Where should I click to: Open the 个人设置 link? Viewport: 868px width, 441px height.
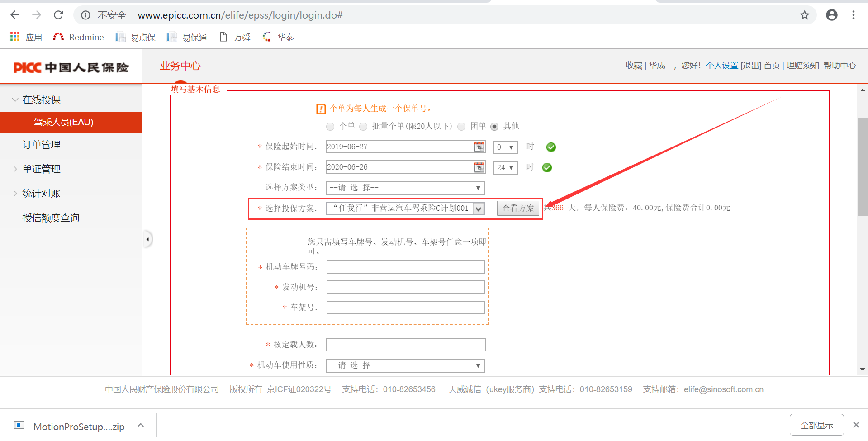pos(722,66)
